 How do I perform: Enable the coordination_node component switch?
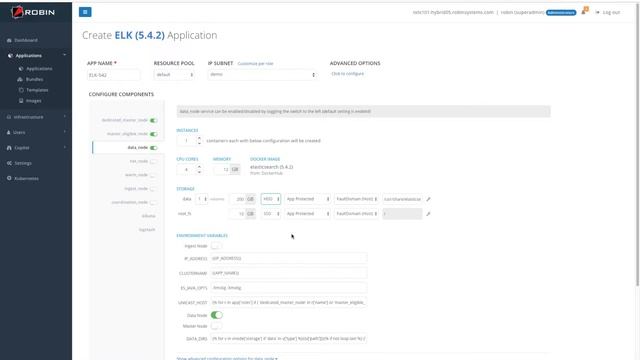click(153, 202)
